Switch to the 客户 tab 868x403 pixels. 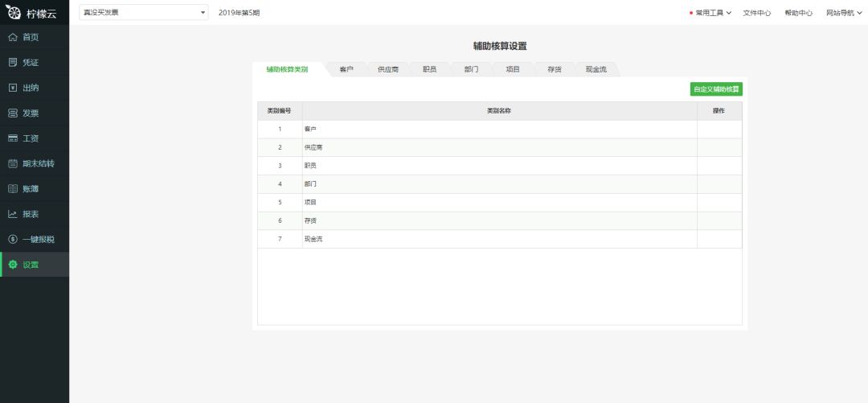coord(346,69)
